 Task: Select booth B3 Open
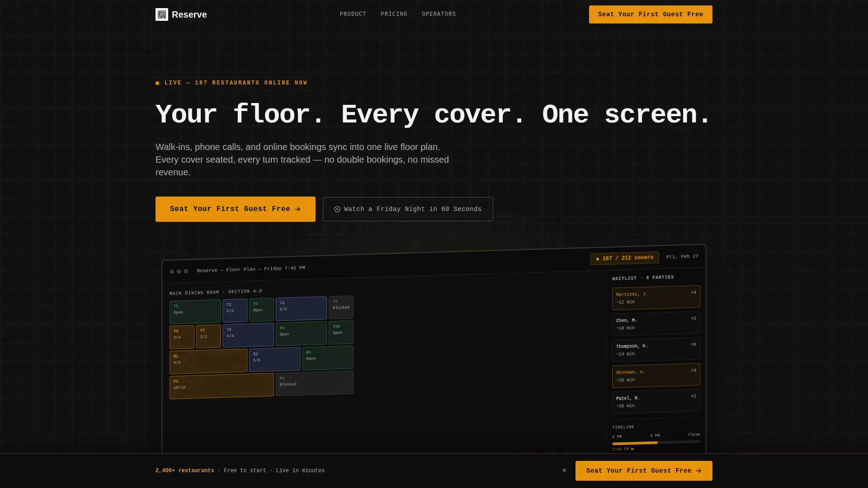point(328,358)
